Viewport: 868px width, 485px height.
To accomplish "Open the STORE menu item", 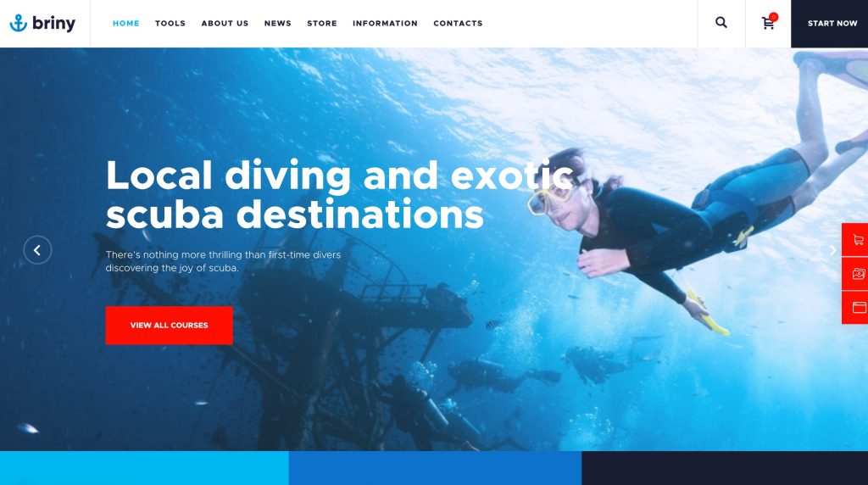I will pos(321,23).
